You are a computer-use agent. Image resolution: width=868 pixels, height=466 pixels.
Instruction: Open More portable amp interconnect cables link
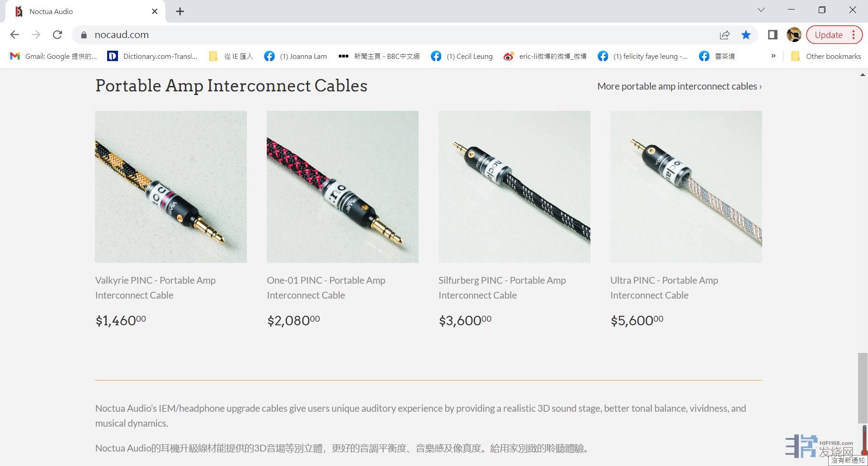point(679,86)
